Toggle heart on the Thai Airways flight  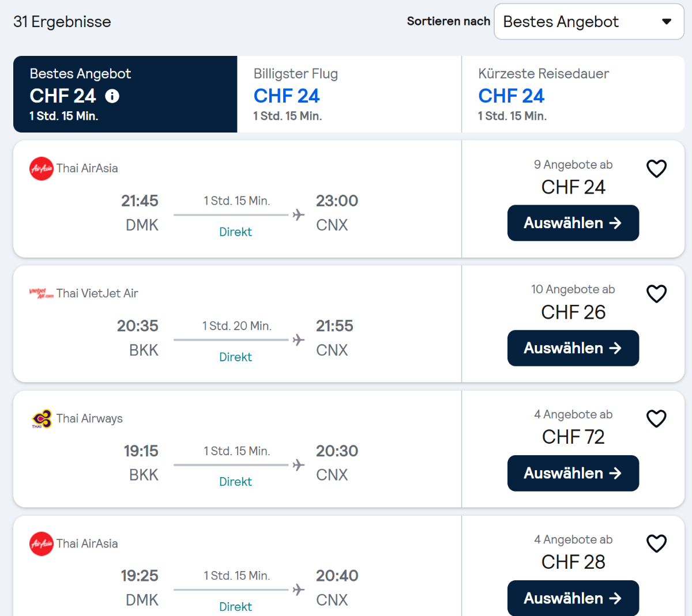[x=656, y=419]
